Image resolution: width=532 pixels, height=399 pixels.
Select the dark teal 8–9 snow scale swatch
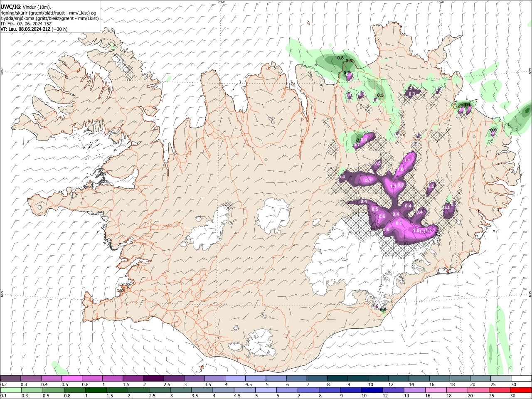(337, 378)
